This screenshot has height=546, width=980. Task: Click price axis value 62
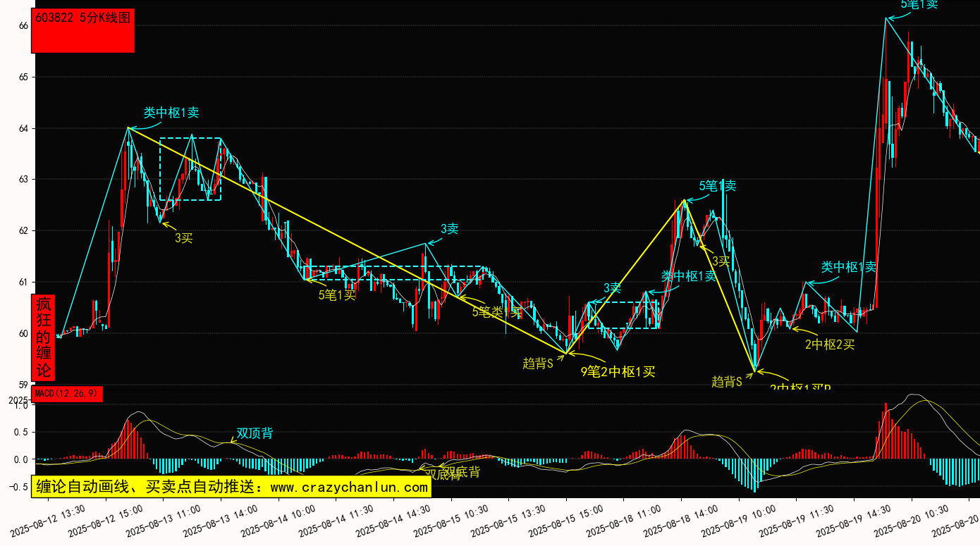[23, 231]
